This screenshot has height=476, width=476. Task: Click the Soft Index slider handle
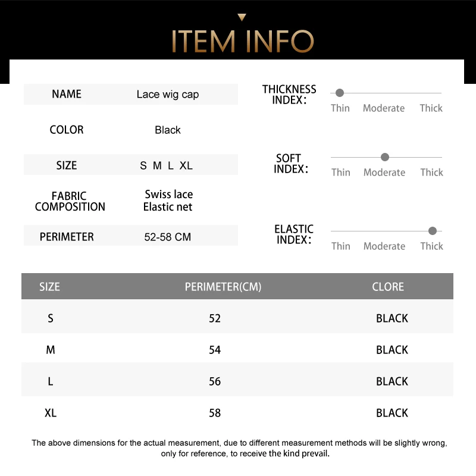pos(385,157)
